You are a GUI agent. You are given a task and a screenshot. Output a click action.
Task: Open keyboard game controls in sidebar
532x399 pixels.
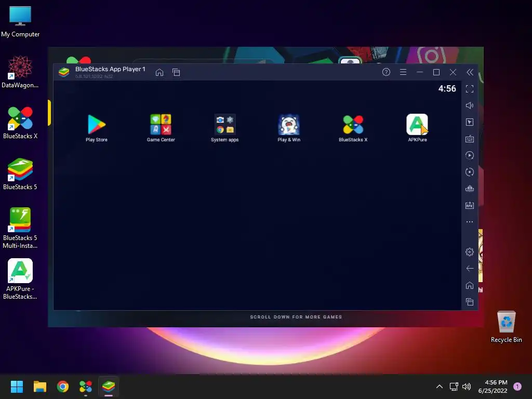(470, 139)
